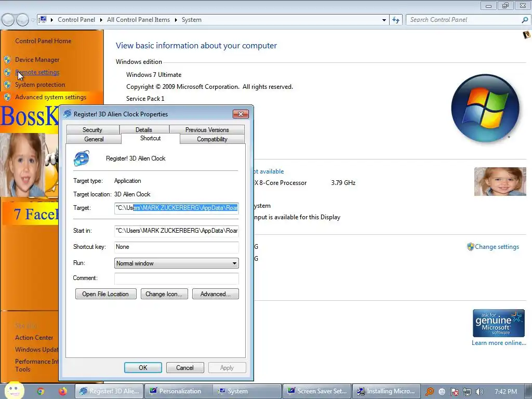
Task: Click the empty Comment field
Action: [x=177, y=278]
